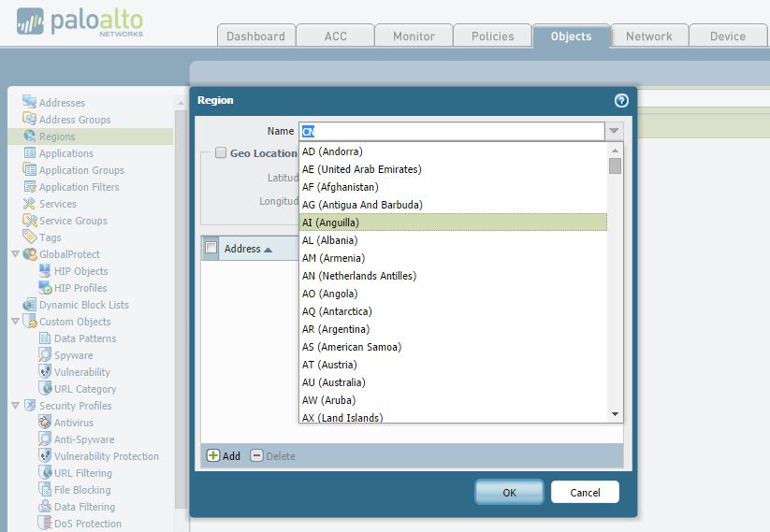The width and height of the screenshot is (770, 532).
Task: Switch to the Monitor tab
Action: click(x=414, y=36)
